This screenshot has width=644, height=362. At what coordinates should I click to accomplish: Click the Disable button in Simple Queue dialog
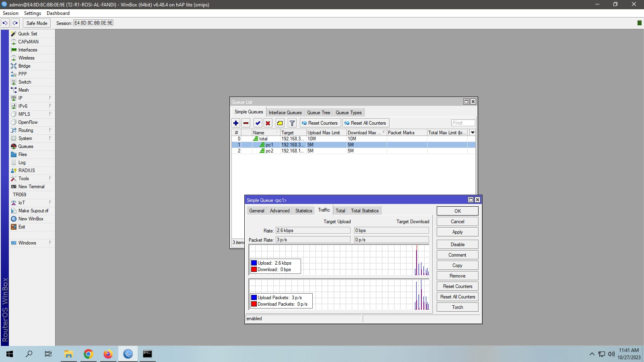coord(458,245)
